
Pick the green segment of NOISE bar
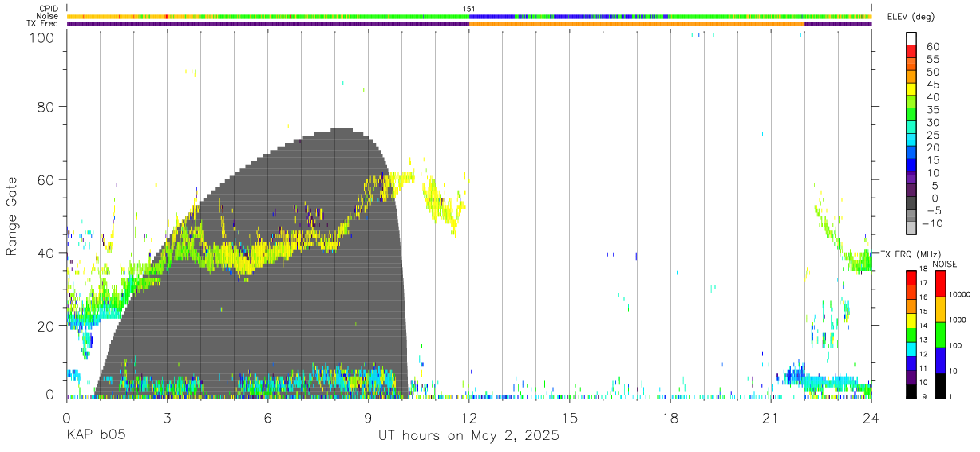pos(940,334)
